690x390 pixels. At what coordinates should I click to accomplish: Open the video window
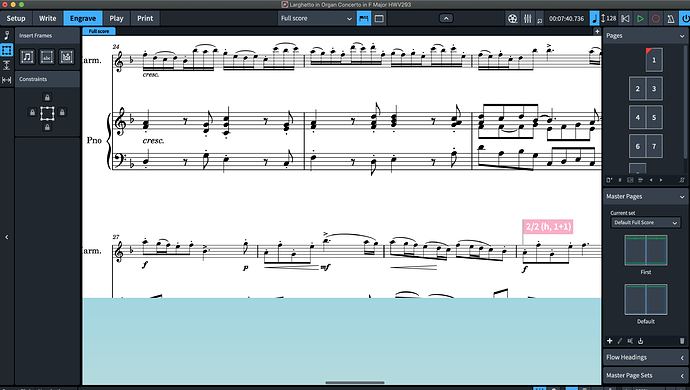click(x=513, y=18)
